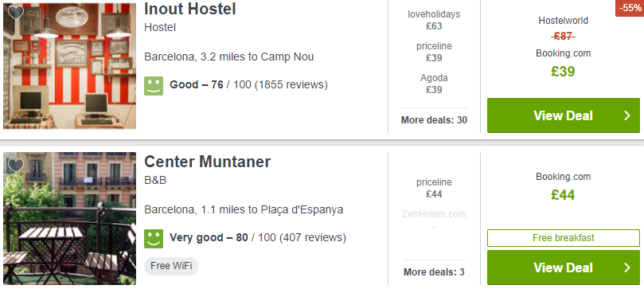Click the Free breakfast badge
Viewport: 644px width, 289px height.
(564, 238)
